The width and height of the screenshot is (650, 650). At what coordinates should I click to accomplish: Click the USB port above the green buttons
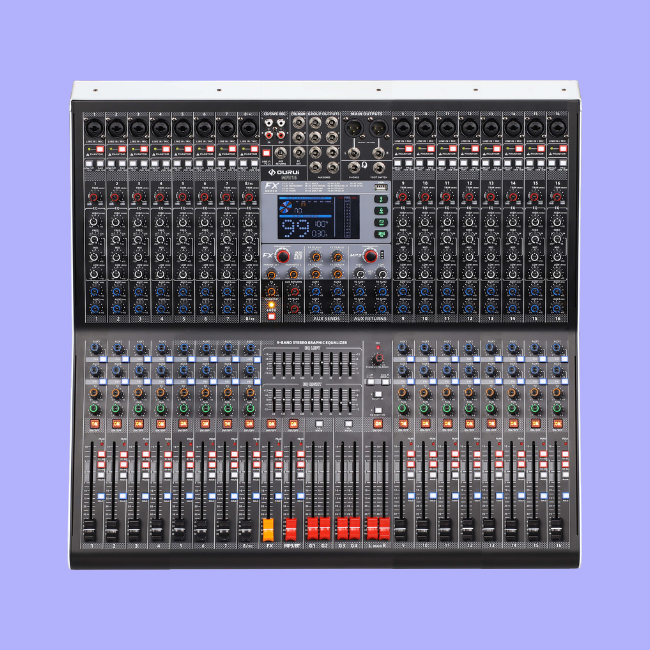pyautogui.click(x=381, y=187)
